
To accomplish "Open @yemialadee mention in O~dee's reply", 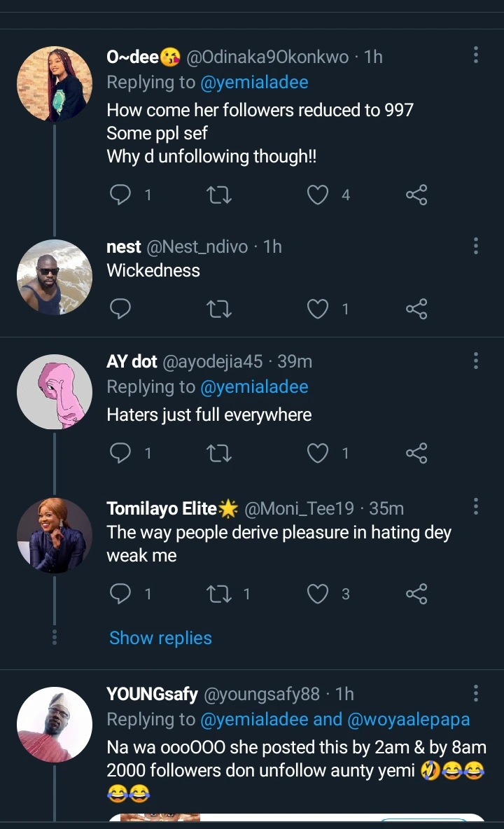I will (254, 82).
